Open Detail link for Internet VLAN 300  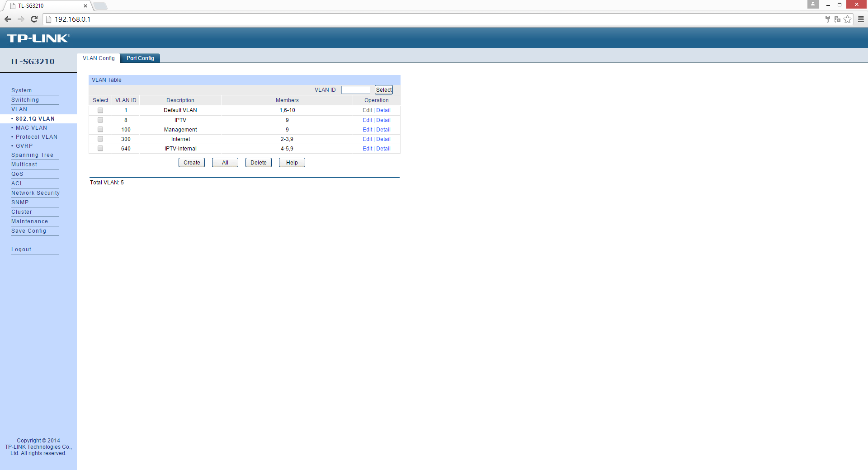383,139
